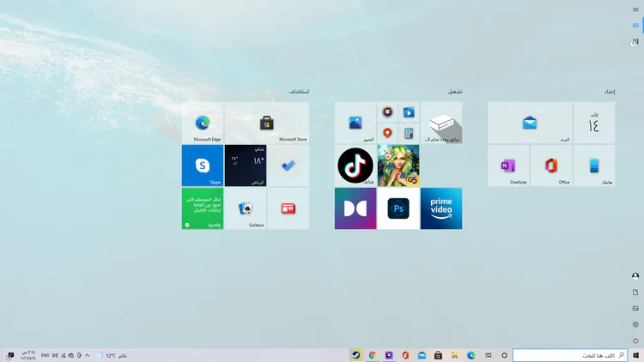Open the Power options button

click(x=635, y=341)
